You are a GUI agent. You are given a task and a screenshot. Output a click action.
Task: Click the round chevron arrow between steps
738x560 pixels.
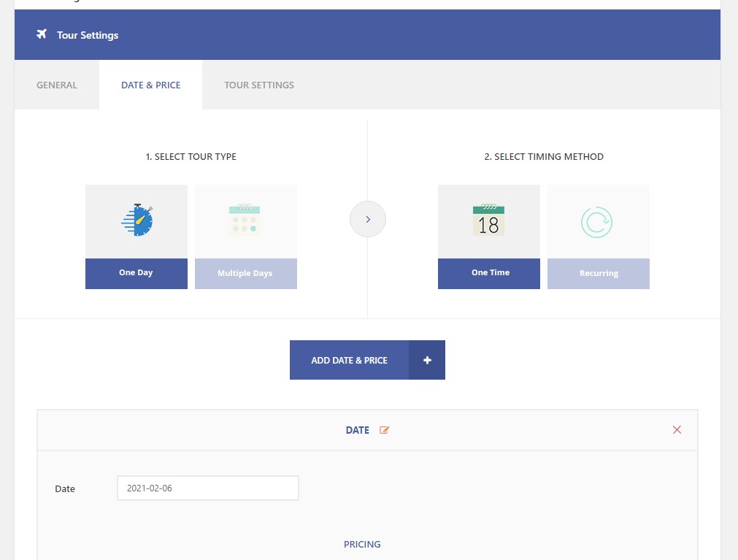coord(368,219)
